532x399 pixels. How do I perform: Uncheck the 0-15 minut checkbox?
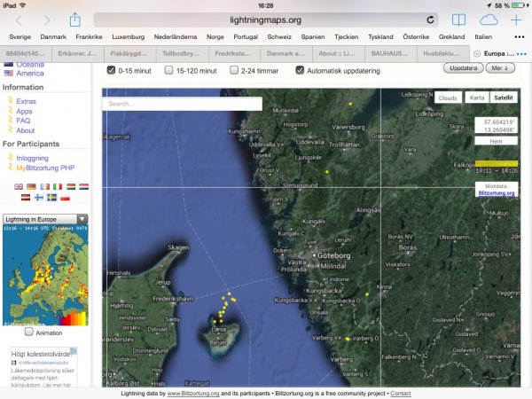coord(111,70)
